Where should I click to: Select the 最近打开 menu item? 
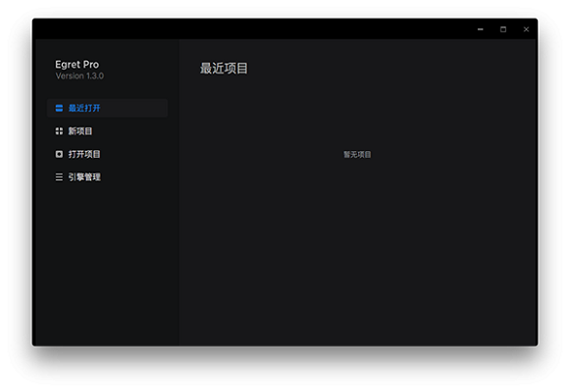(x=107, y=108)
